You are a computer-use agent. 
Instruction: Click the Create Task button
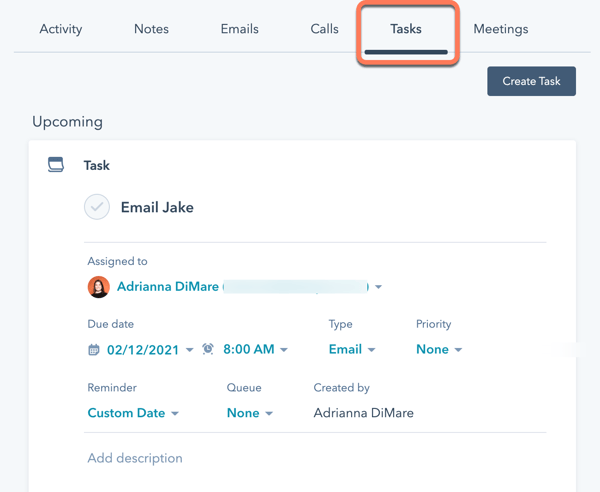tap(532, 81)
